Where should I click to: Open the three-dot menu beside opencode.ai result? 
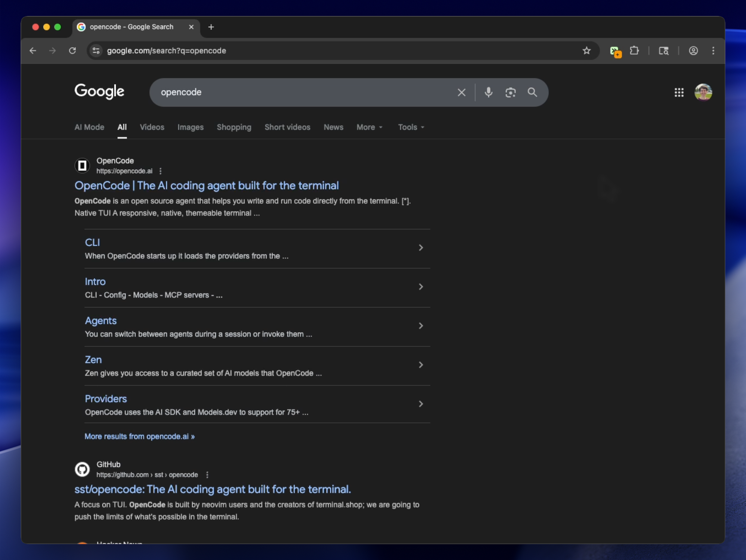[x=160, y=171]
